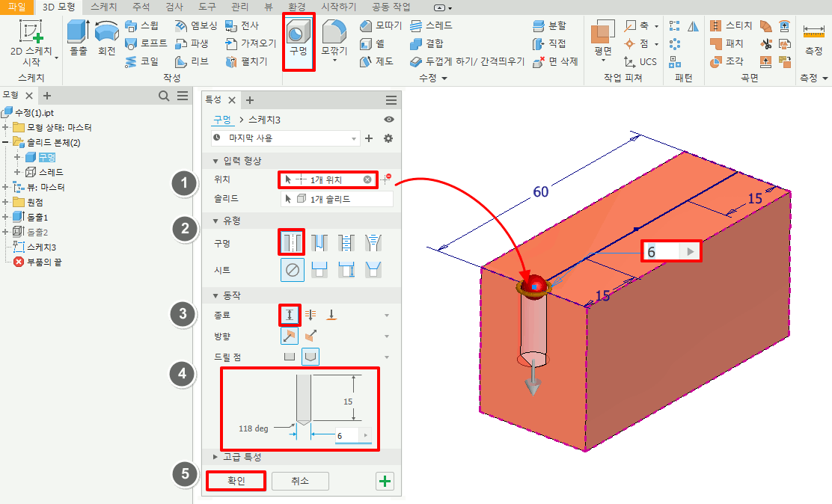The width and height of the screenshot is (832, 504).
Task: Open the 검사 ribbon tab
Action: [x=174, y=6]
